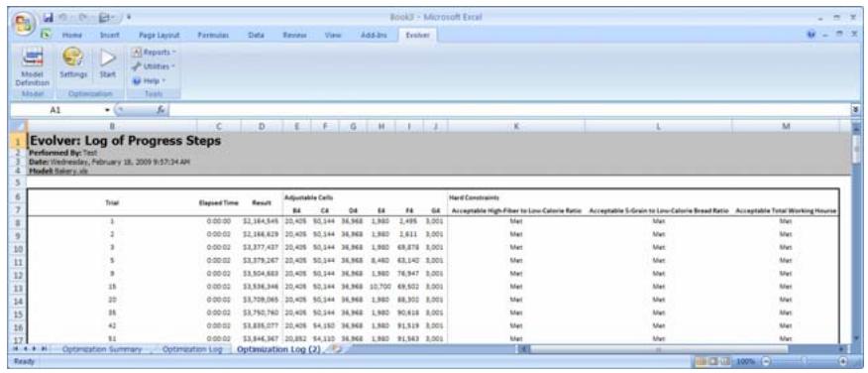Start the Evolver optimization
This screenshot has width=868, height=373.
(x=108, y=62)
